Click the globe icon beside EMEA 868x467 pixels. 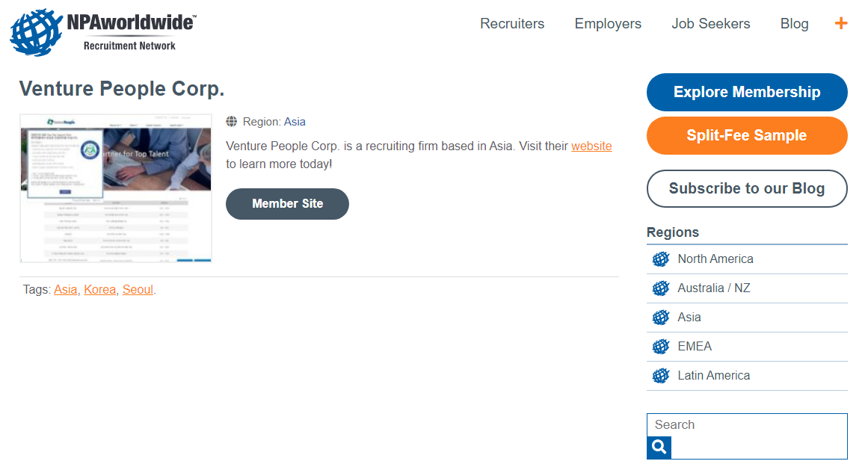click(660, 347)
